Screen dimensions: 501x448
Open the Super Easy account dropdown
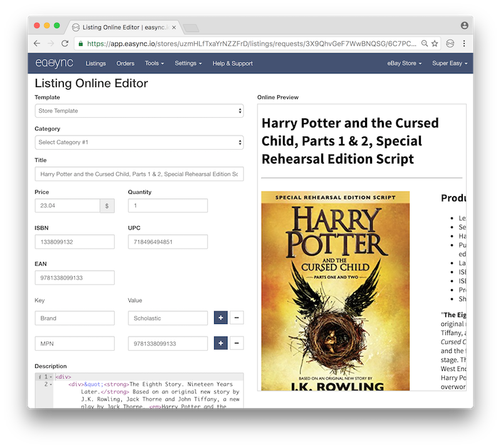(x=450, y=63)
